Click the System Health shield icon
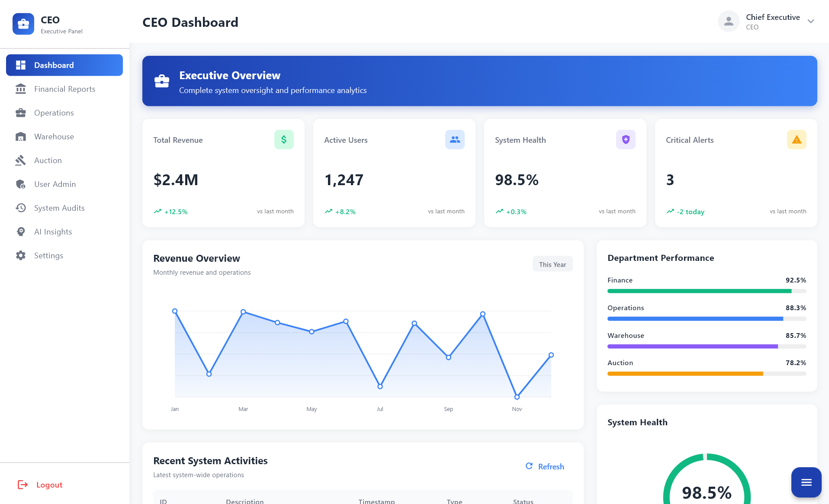 (626, 139)
